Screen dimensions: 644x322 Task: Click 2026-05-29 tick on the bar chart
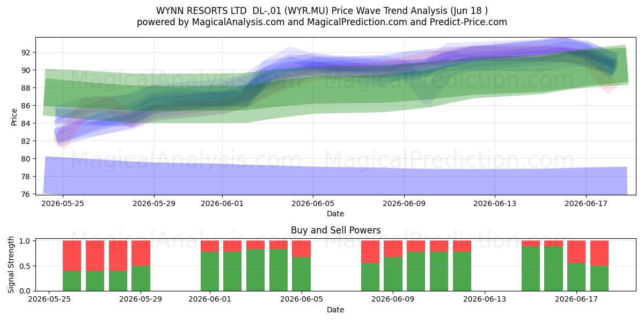[x=141, y=299]
